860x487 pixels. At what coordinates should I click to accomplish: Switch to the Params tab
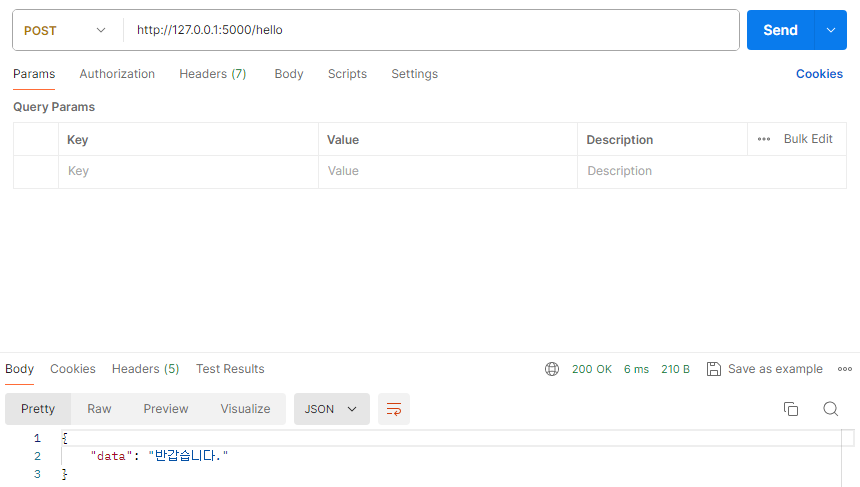pos(34,74)
